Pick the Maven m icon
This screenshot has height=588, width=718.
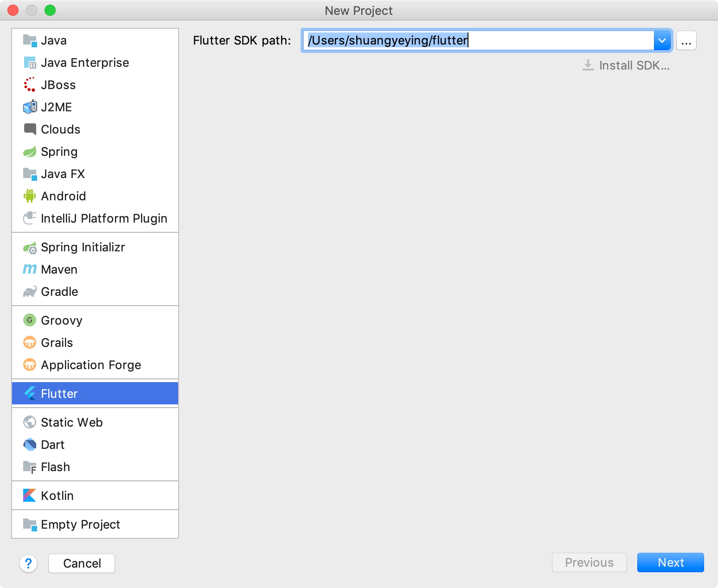[30, 269]
